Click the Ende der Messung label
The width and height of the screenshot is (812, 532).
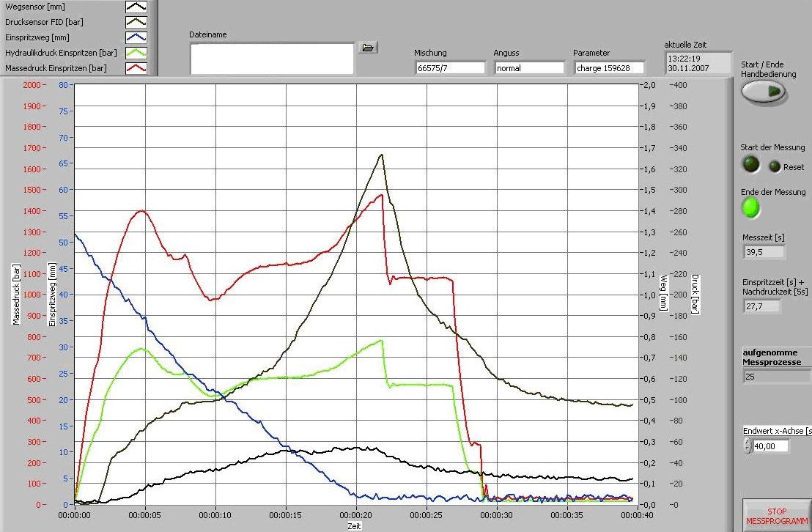pyautogui.click(x=773, y=192)
